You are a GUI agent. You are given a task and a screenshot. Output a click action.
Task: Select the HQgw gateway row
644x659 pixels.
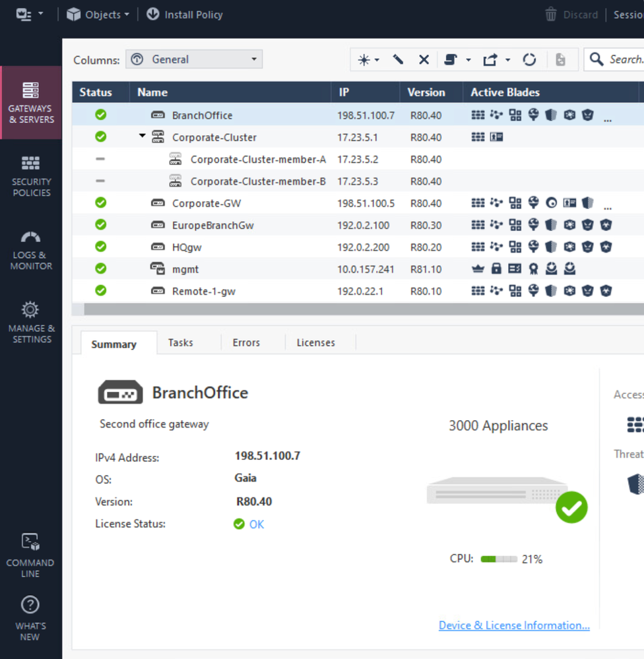point(358,247)
